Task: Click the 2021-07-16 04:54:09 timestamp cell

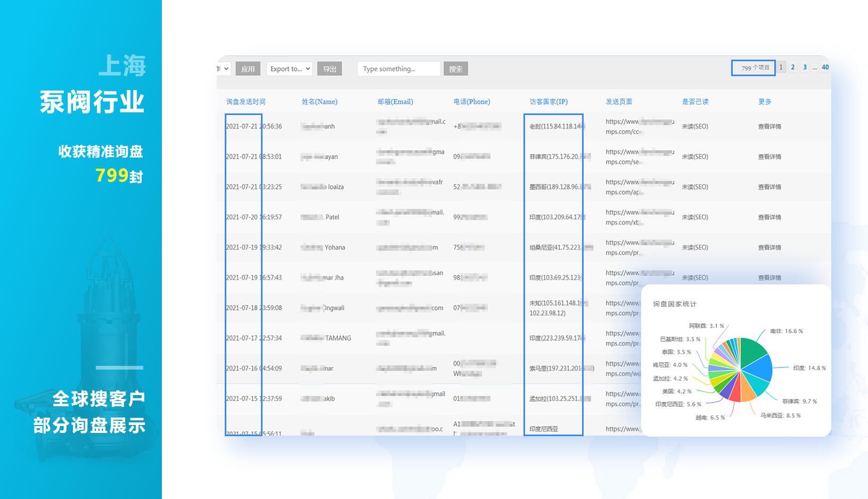Action: (x=254, y=369)
